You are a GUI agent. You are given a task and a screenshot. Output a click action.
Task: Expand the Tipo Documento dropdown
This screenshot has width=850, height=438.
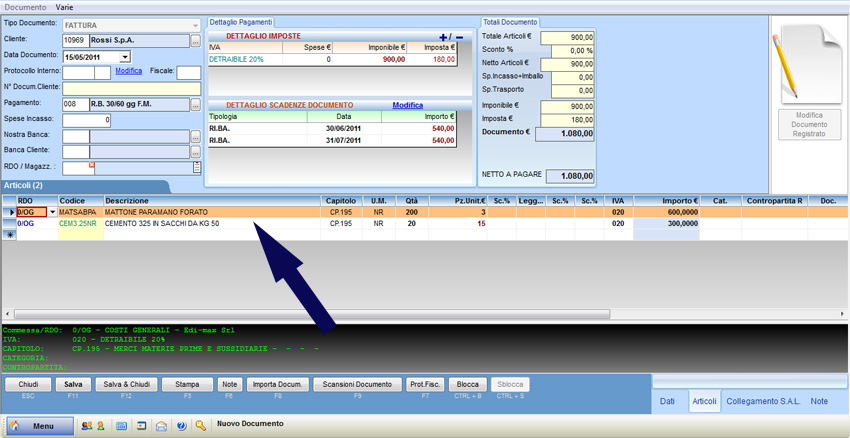pyautogui.click(x=195, y=25)
